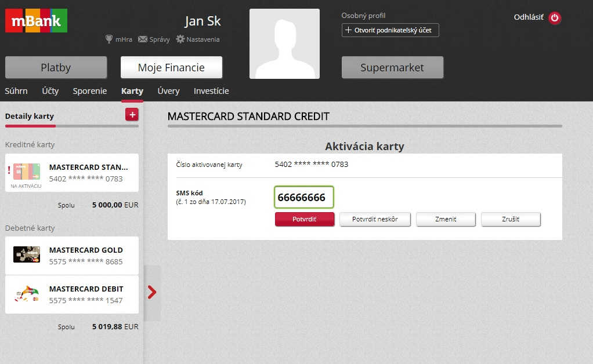Click 5 000,00 EUR credit total

[115, 205]
